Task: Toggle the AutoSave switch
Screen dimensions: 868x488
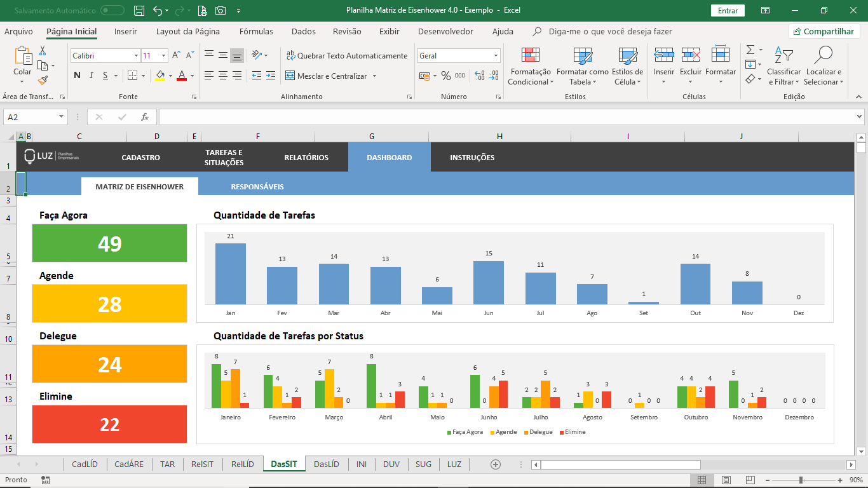Action: click(112, 11)
